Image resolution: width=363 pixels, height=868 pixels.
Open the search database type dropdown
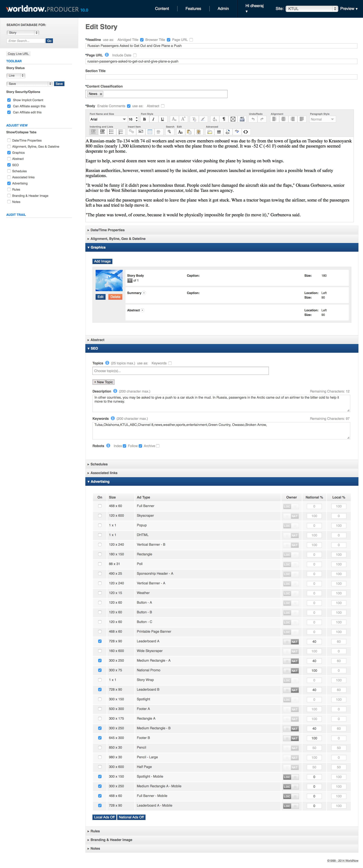[23, 33]
